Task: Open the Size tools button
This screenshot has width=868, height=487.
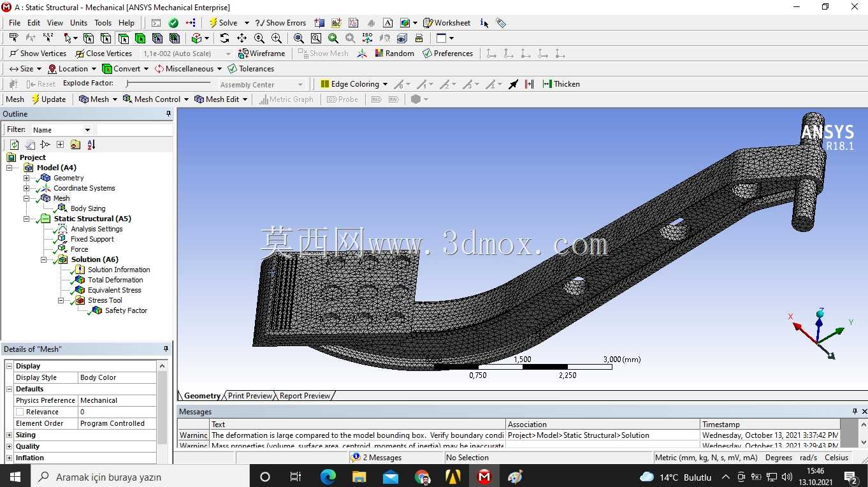Action: 25,69
